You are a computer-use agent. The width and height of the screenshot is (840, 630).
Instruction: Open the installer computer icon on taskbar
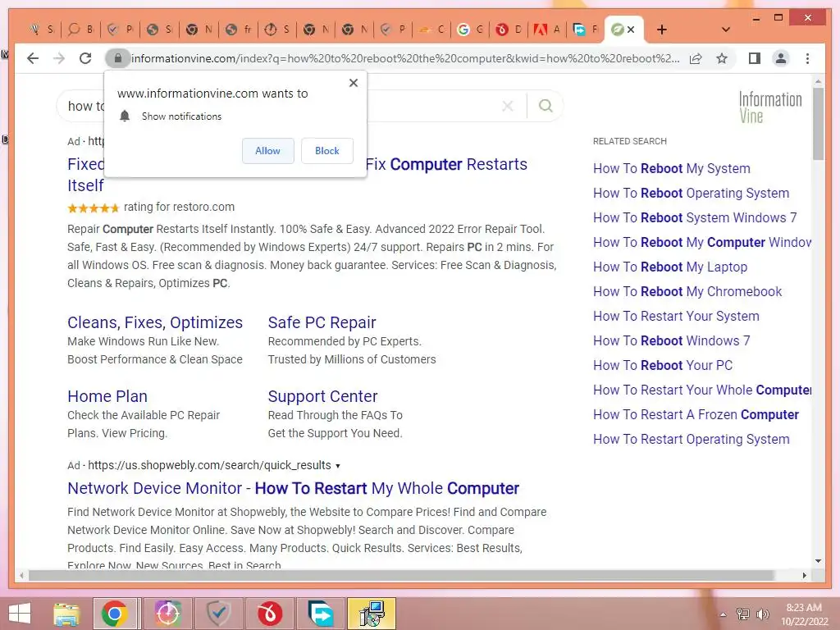coord(372,614)
